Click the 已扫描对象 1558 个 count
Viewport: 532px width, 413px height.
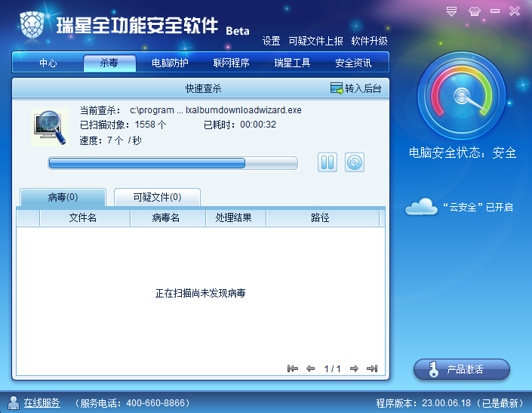coord(123,125)
